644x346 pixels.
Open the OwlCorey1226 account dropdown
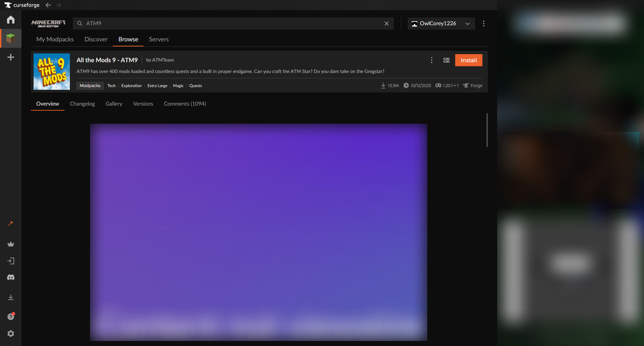click(x=441, y=24)
